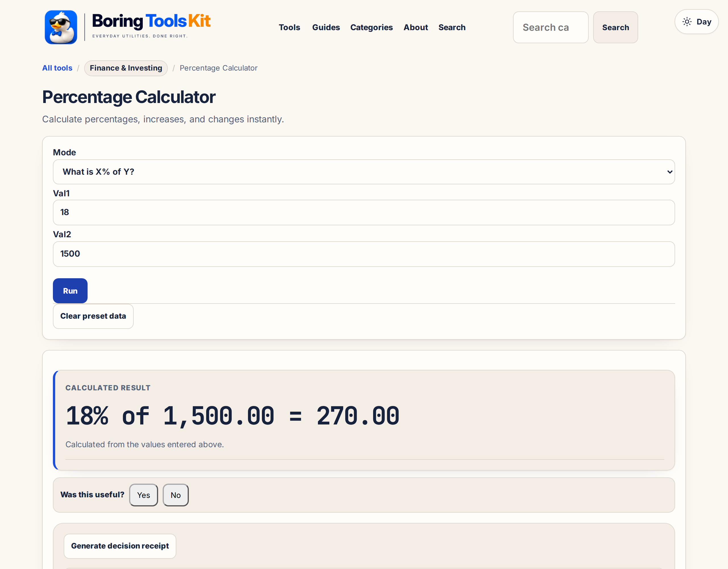This screenshot has height=569, width=728.
Task: Open the Tools menu
Action: click(x=289, y=27)
